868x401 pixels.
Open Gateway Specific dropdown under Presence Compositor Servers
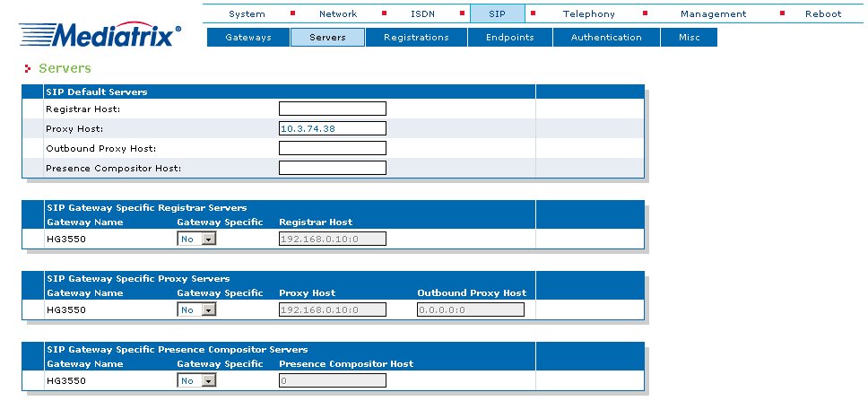pos(196,380)
